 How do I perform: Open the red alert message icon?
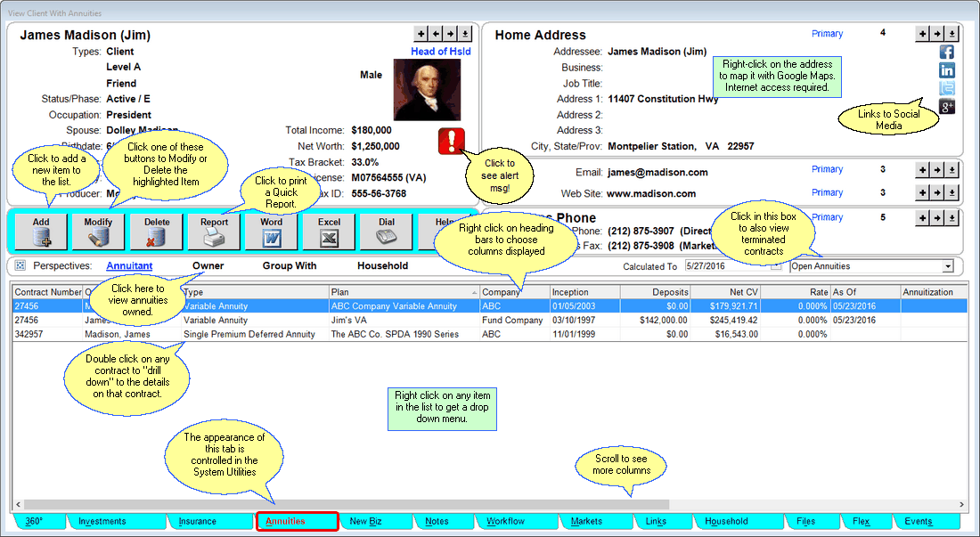(452, 142)
